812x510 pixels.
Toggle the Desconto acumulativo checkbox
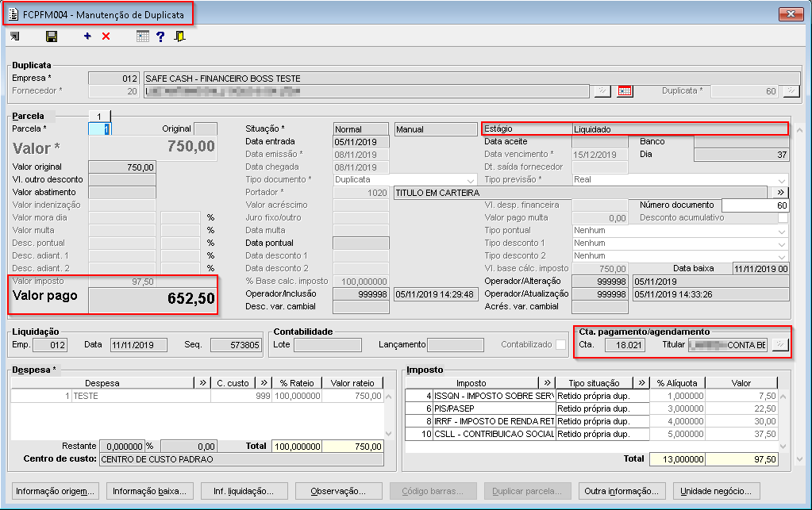tap(783, 218)
